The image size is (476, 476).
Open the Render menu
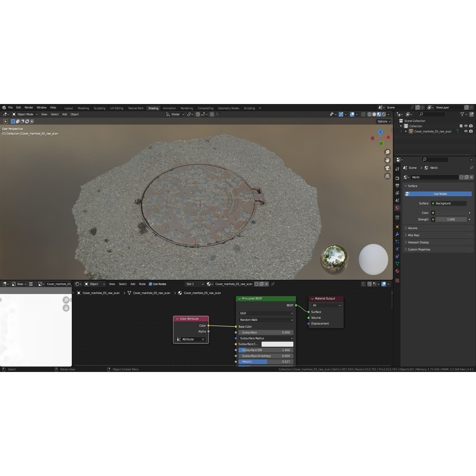coord(29,108)
